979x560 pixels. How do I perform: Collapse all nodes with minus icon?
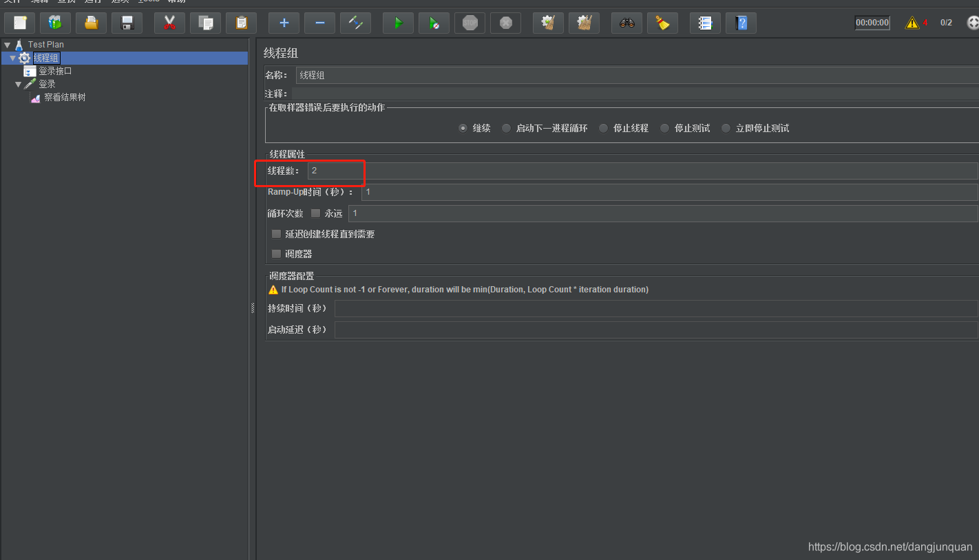[320, 23]
